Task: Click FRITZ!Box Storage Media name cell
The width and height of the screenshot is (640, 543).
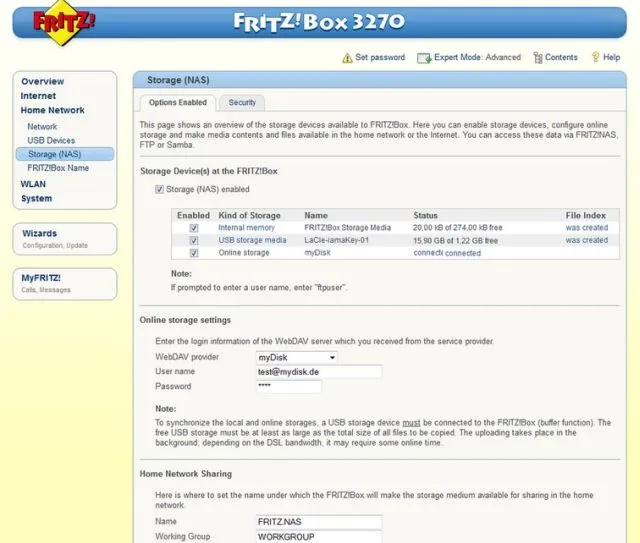Action: pyautogui.click(x=347, y=227)
